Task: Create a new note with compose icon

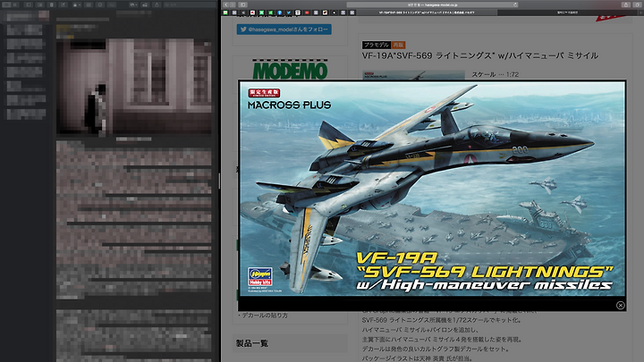Action: (63, 4)
